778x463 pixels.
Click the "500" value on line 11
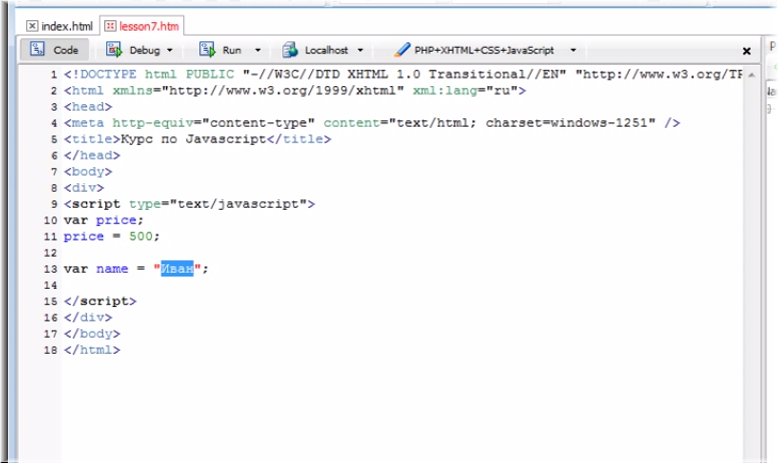141,236
